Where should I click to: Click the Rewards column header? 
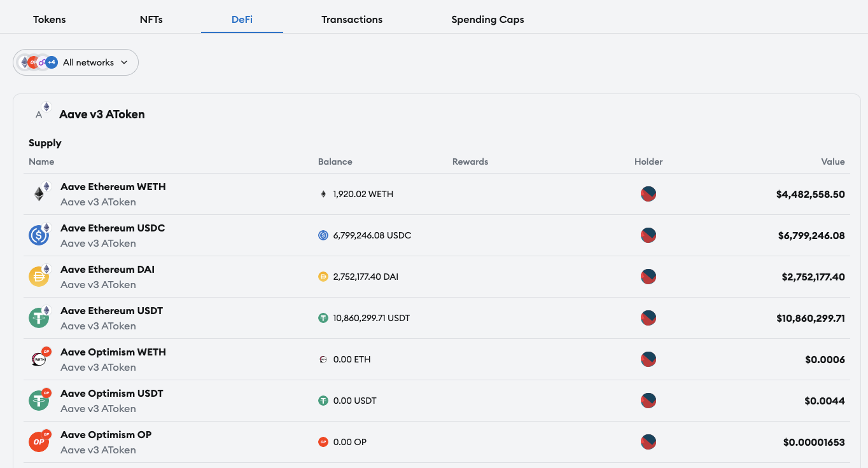(x=470, y=162)
